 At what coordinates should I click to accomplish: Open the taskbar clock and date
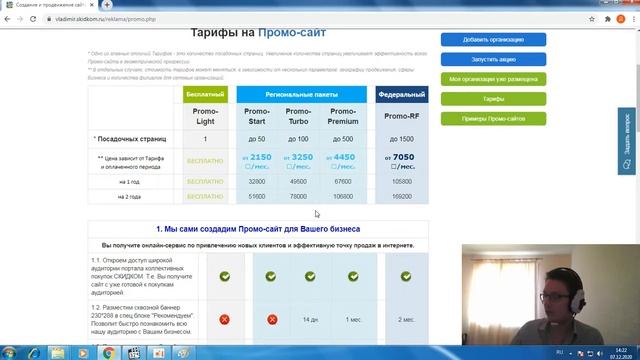click(x=621, y=353)
